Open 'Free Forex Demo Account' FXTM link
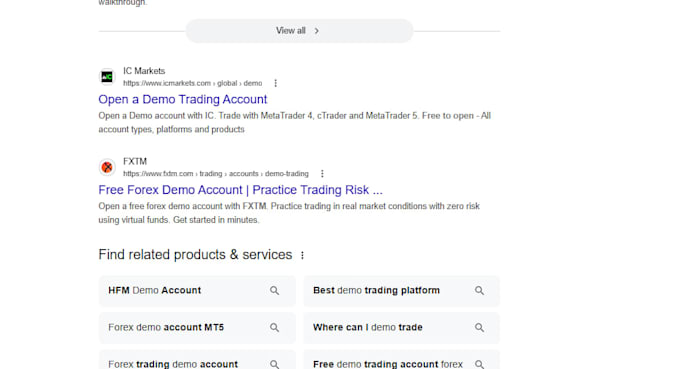Viewport: 680px width, 369px height. (x=240, y=190)
